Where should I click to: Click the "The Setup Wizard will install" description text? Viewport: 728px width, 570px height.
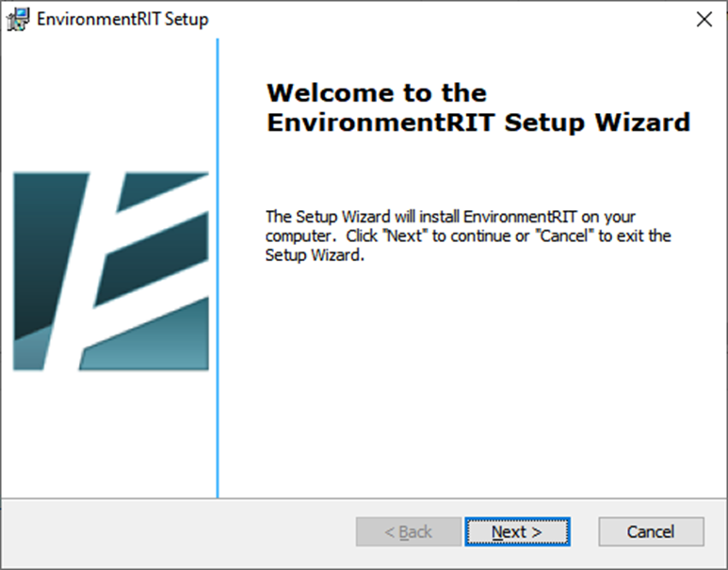point(468,236)
